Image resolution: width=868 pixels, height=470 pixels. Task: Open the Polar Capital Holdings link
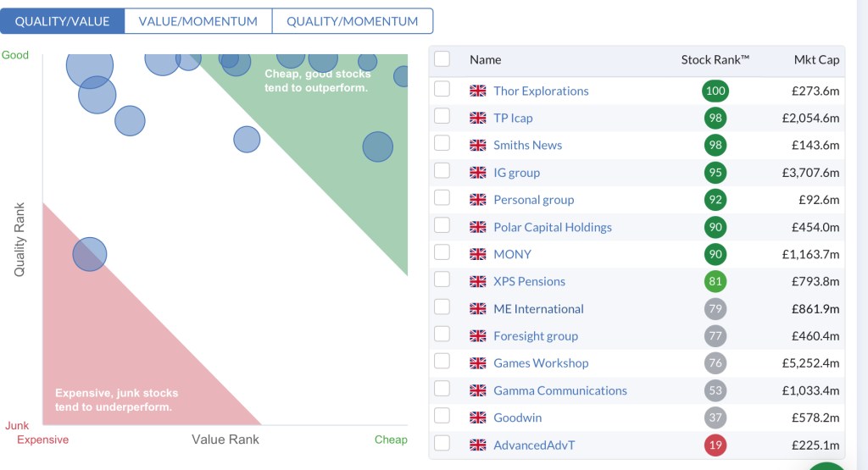coord(553,227)
